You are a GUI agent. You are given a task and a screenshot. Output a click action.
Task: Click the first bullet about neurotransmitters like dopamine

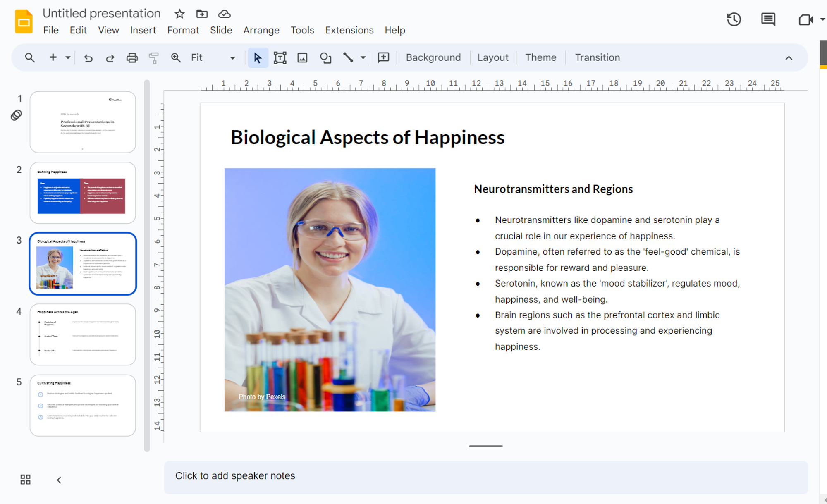[607, 228]
